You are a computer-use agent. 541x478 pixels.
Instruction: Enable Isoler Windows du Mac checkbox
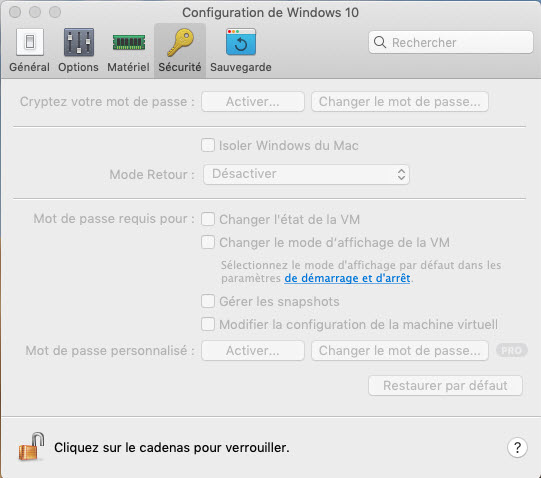(208, 145)
